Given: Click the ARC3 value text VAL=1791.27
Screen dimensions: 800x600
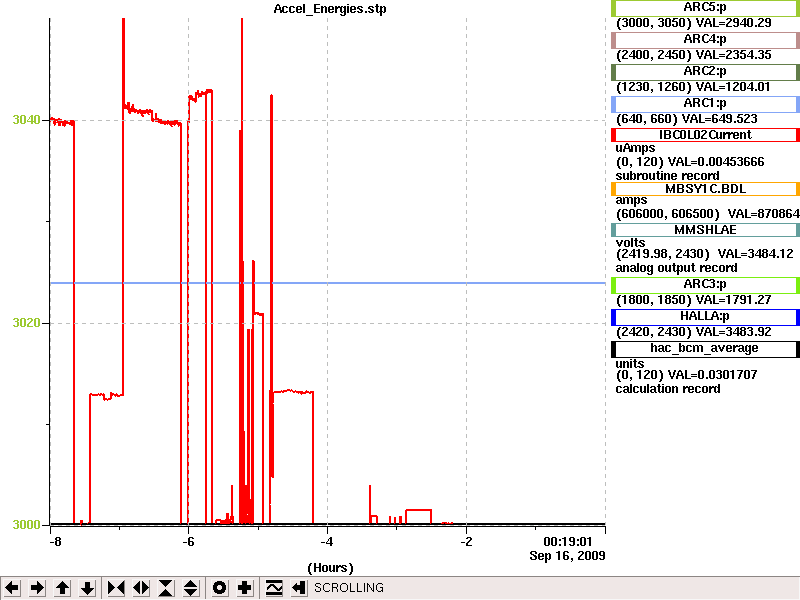Looking at the screenshot, I should pos(734,300).
